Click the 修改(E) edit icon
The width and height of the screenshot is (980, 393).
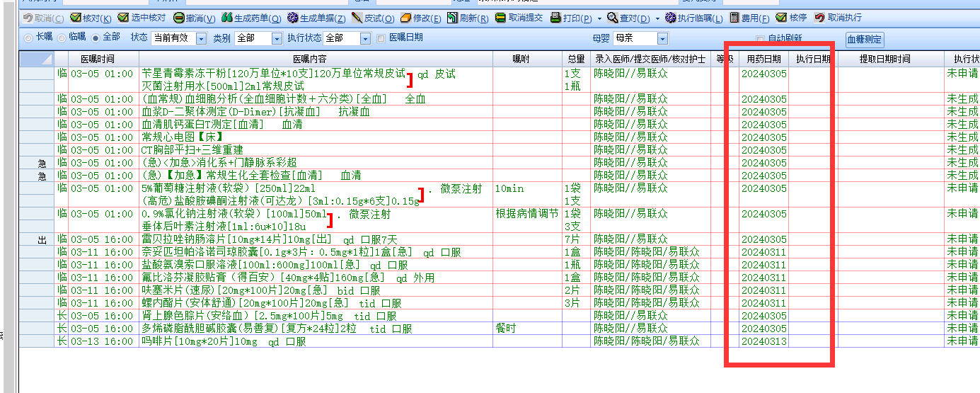406,18
